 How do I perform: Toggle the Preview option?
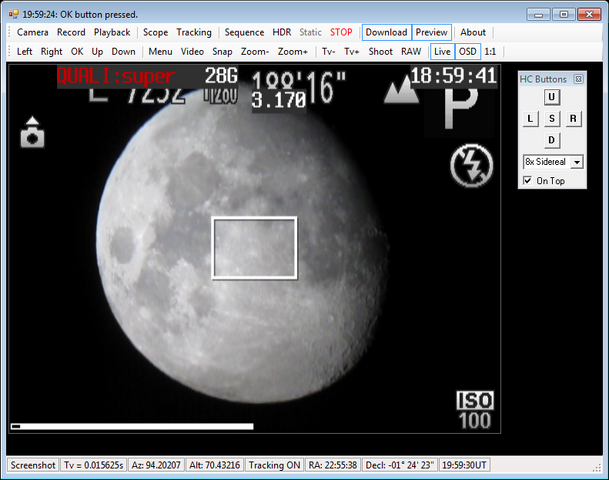click(432, 32)
